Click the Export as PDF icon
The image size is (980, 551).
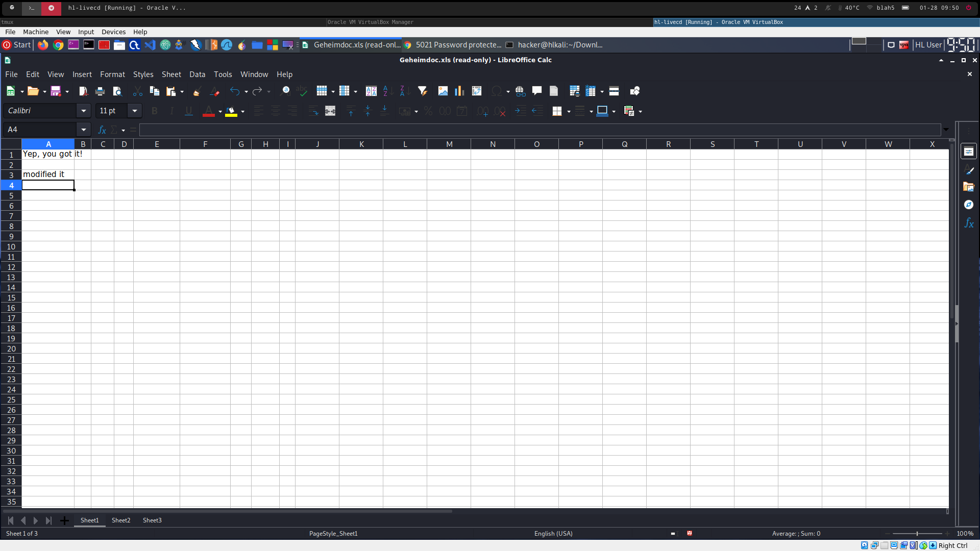point(83,91)
